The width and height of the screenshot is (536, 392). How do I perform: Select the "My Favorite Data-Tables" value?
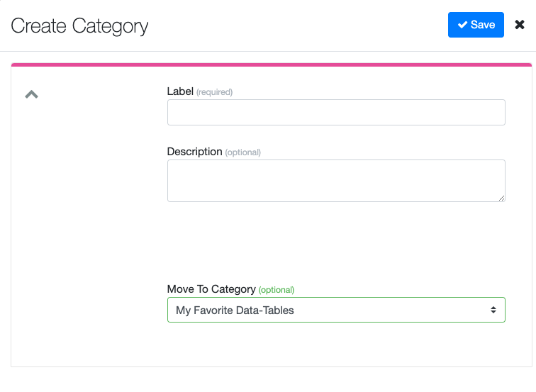235,310
